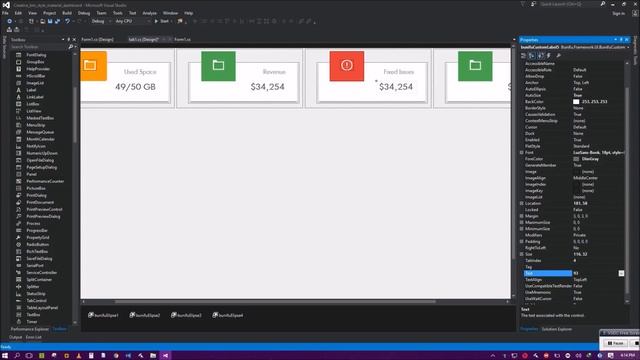This screenshot has width=640, height=360.
Task: Click the ForeColor DimGray swatch
Action: pyautogui.click(x=576, y=159)
